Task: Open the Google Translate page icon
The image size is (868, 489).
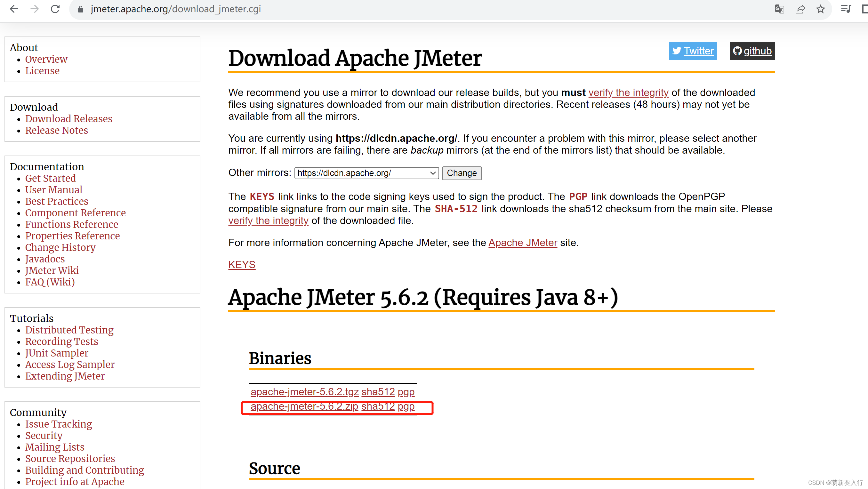Action: pyautogui.click(x=779, y=9)
